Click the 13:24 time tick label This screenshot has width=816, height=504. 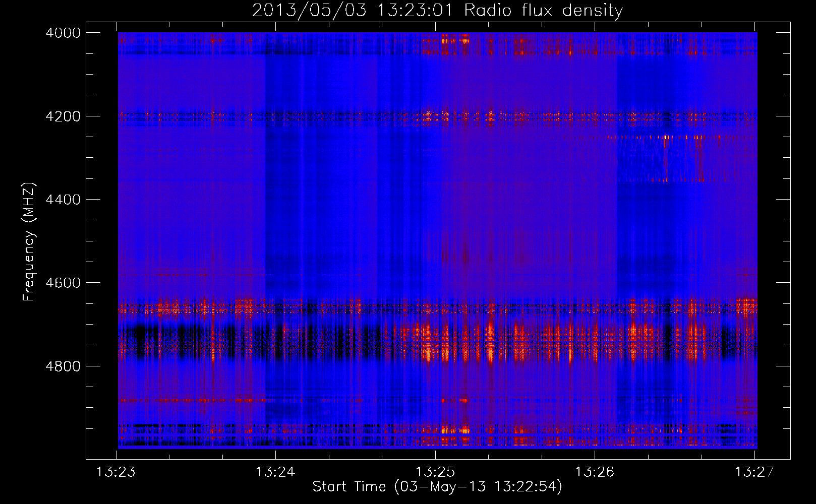pyautogui.click(x=275, y=472)
